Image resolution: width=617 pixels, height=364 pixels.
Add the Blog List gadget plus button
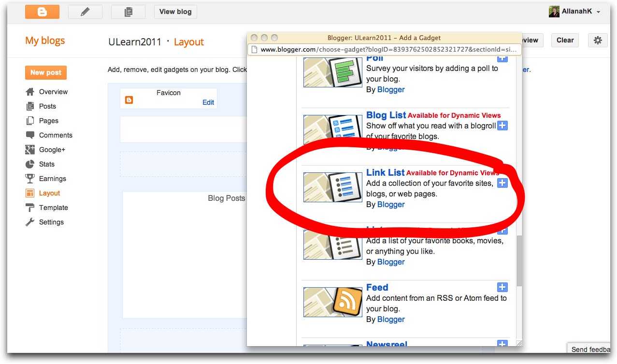[502, 126]
